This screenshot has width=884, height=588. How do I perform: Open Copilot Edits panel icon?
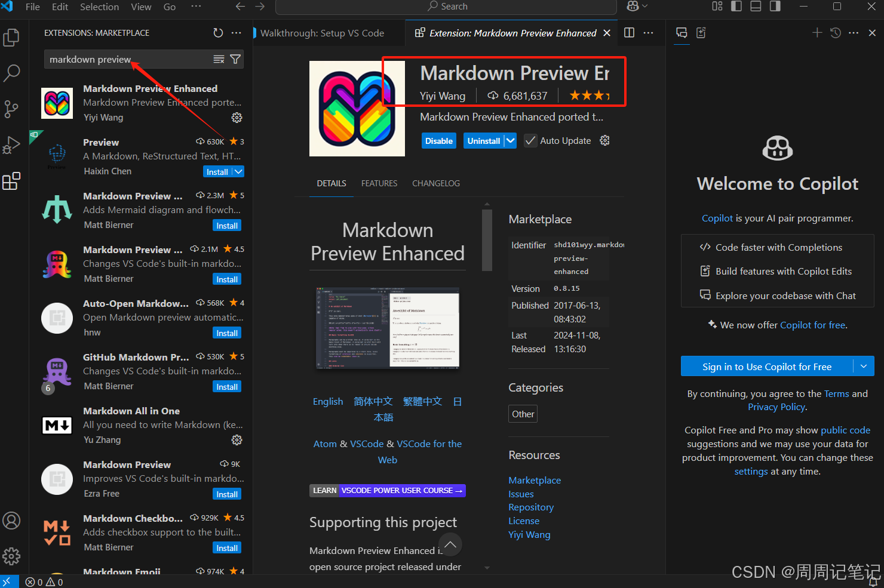pyautogui.click(x=701, y=33)
